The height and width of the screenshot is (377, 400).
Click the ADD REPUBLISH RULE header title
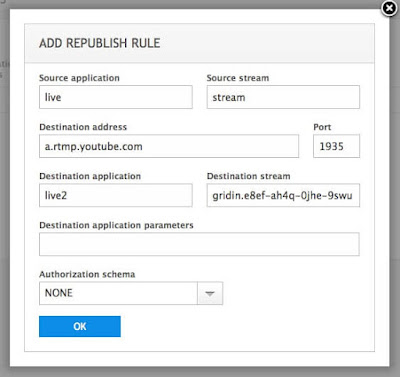(x=100, y=43)
